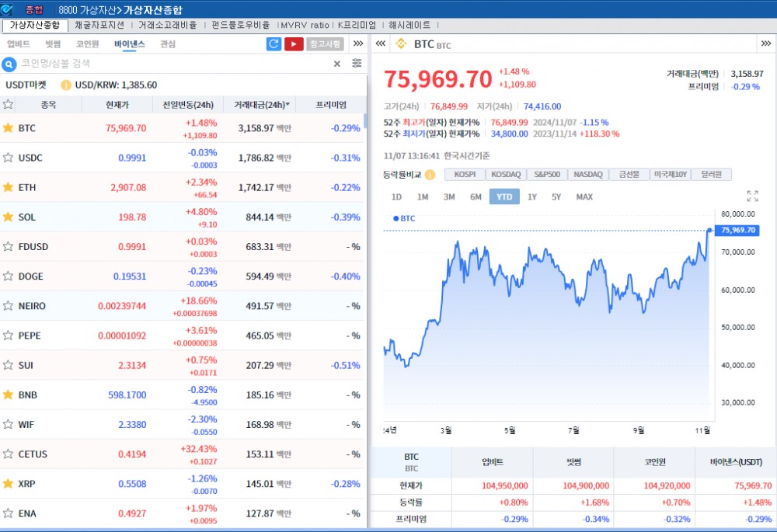This screenshot has width=777, height=532.
Task: Click the search magnifier icon
Action: click(x=8, y=64)
